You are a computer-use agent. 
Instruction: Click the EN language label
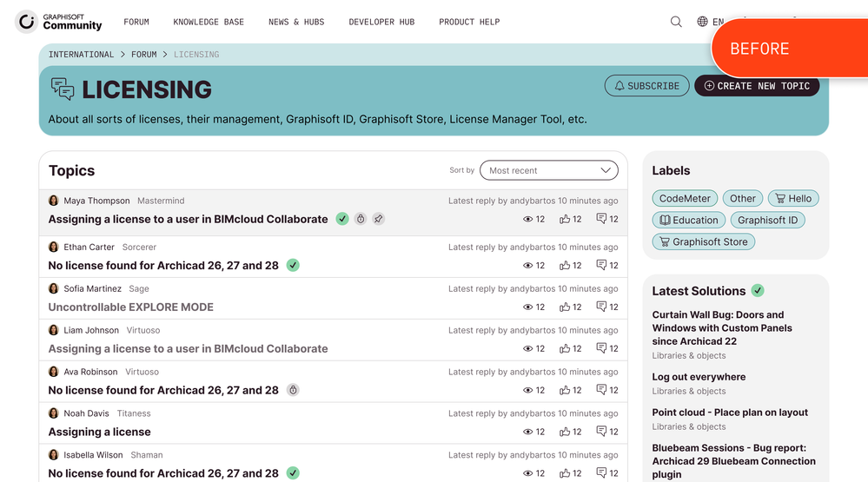click(718, 22)
